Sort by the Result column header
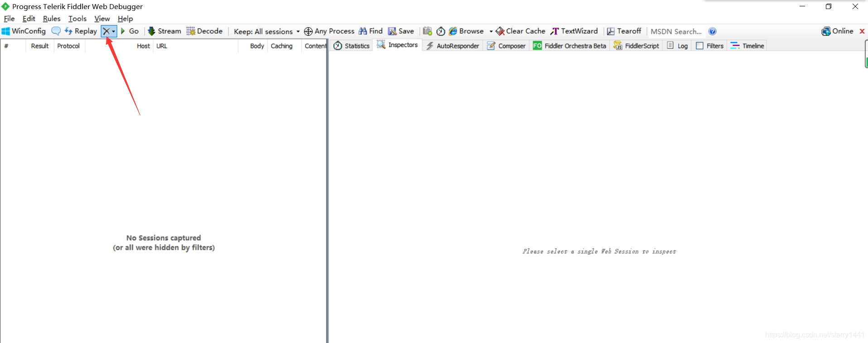This screenshot has height=343, width=868. (x=40, y=46)
